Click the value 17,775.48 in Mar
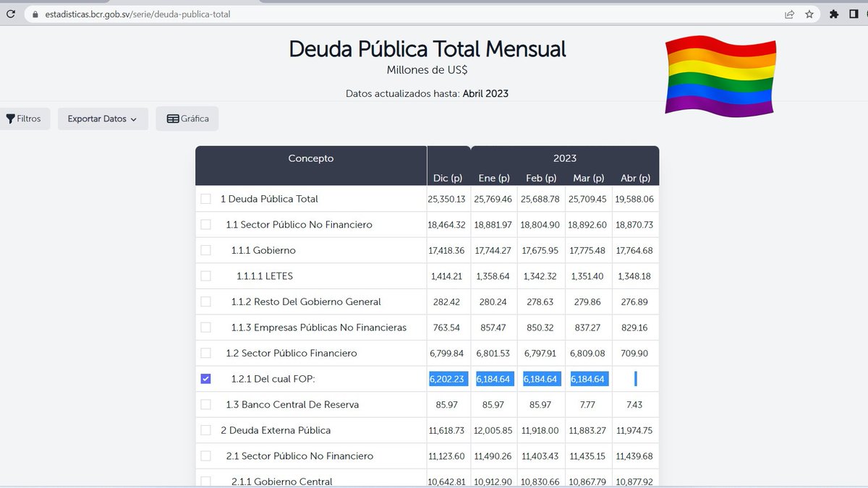This screenshot has width=868, height=488. coord(588,250)
